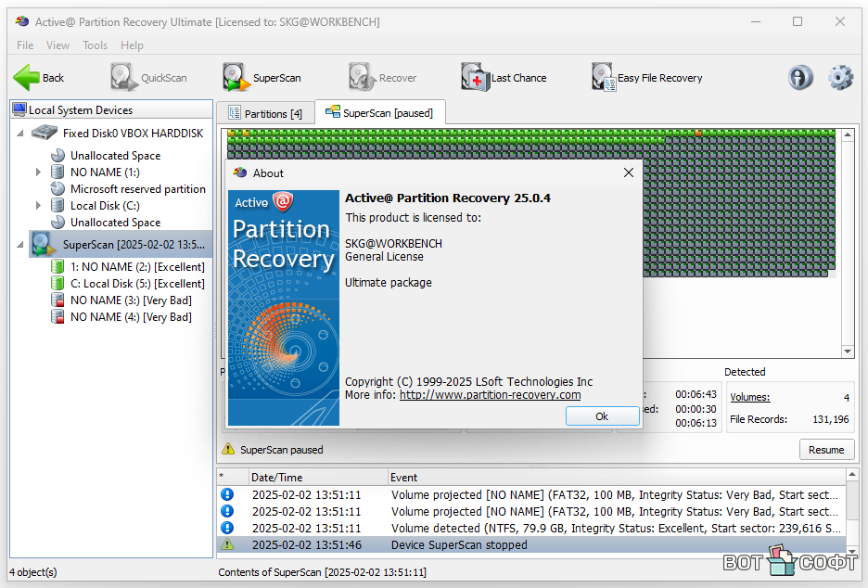Screen dimensions: 868x588
Task: Click the Recover toolbar button
Action: 382,78
